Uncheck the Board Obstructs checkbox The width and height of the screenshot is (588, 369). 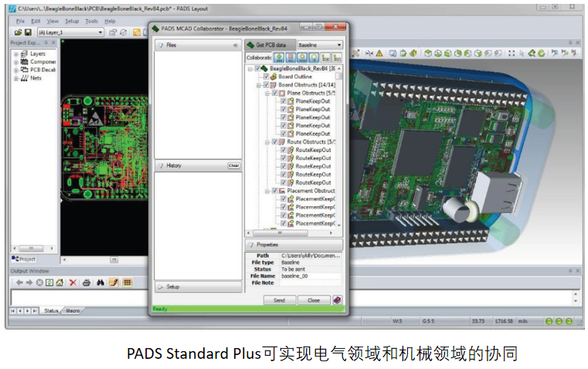click(x=267, y=85)
